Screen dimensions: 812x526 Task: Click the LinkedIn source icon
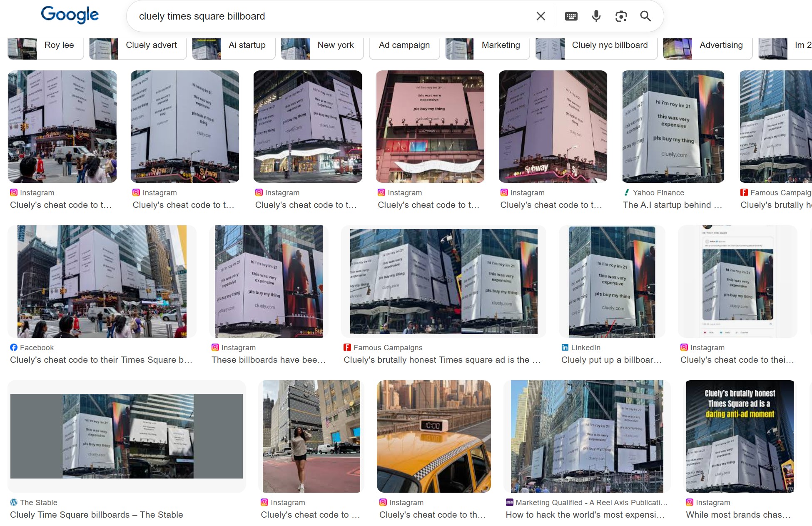(x=565, y=347)
